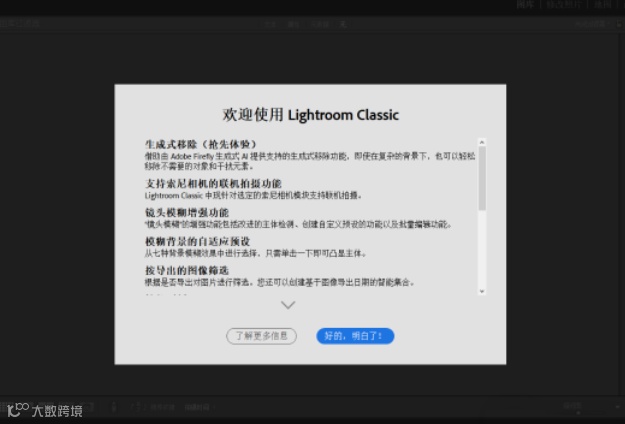Select 无 in the filter bar
The width and height of the screenshot is (625, 424).
pos(343,24)
